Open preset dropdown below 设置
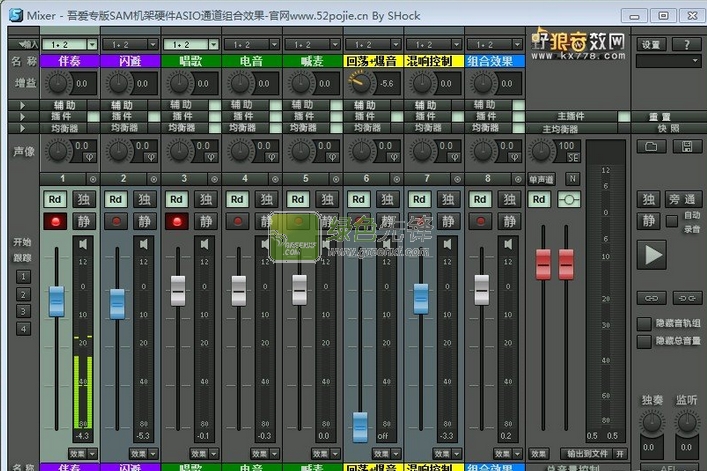 (669, 61)
